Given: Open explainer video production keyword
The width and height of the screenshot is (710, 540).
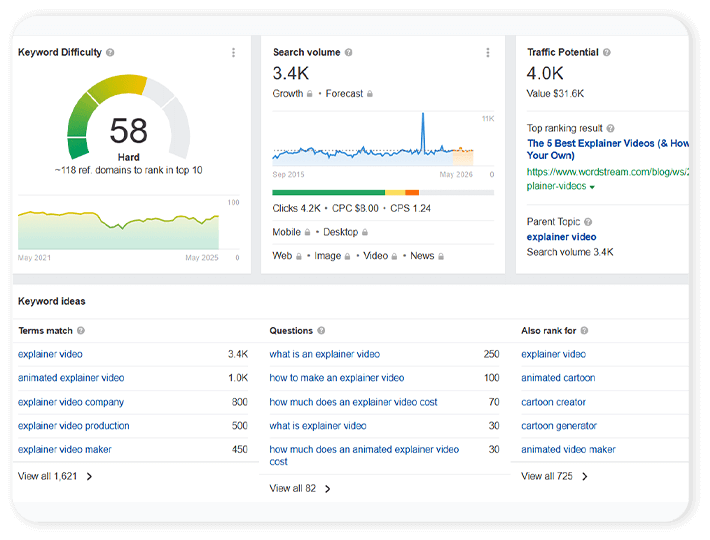Looking at the screenshot, I should (x=74, y=426).
